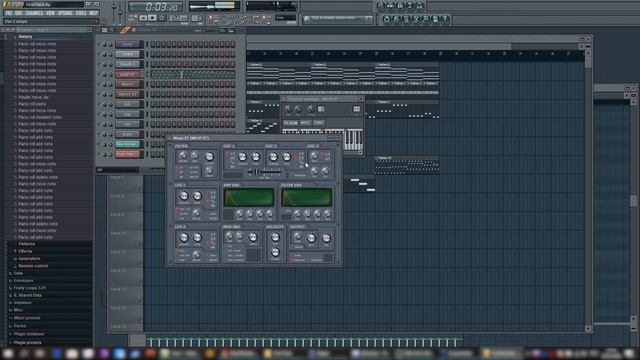Click the 0:03:20 time display
This screenshot has width=640, height=360.
[x=156, y=7]
